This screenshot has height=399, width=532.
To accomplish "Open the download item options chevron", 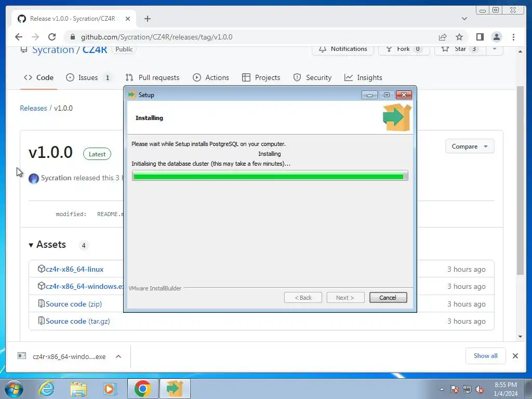I will pyautogui.click(x=118, y=356).
